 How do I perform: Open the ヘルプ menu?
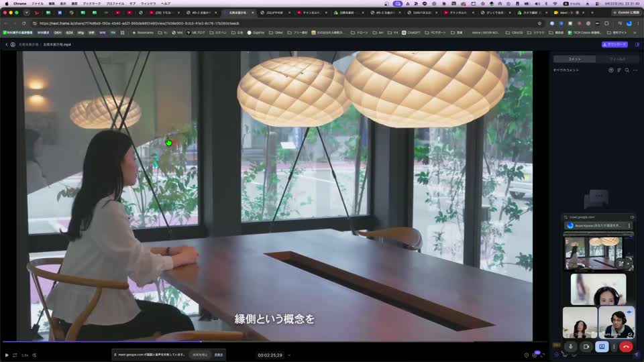pyautogui.click(x=166, y=3)
